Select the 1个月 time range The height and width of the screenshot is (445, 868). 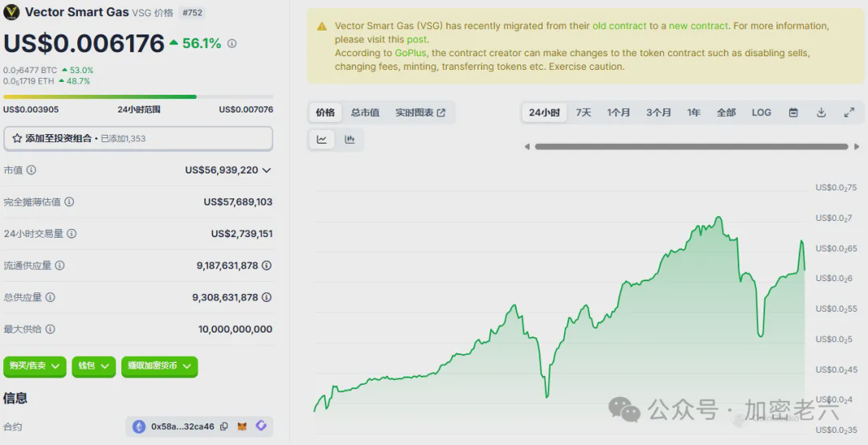[x=618, y=112]
